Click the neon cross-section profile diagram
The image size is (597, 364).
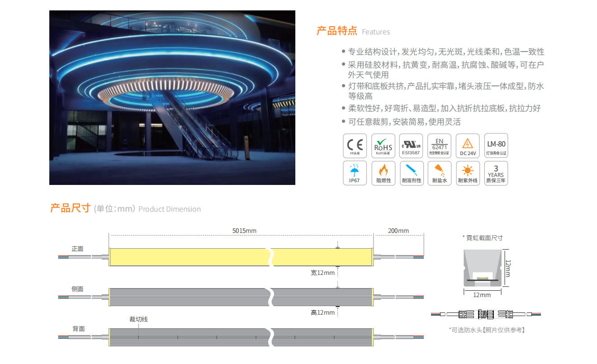482,268
